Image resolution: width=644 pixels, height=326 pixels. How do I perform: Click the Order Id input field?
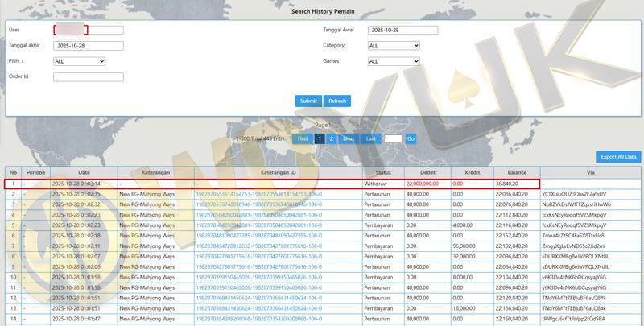(89, 77)
